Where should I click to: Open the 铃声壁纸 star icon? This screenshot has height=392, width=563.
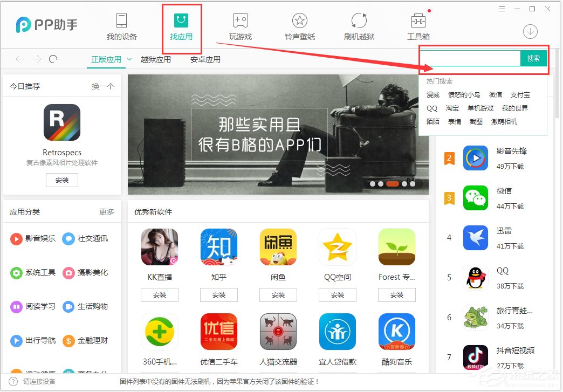[300, 20]
